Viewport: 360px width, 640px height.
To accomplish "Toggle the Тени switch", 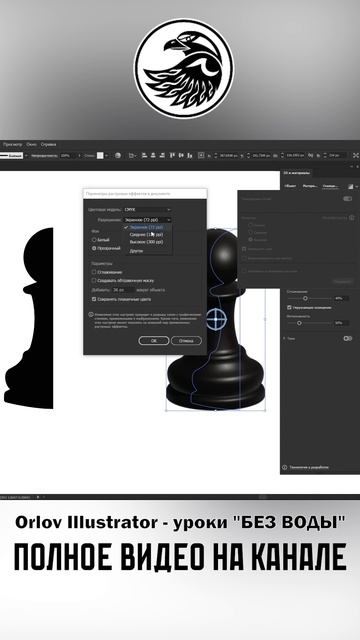I will point(348,338).
